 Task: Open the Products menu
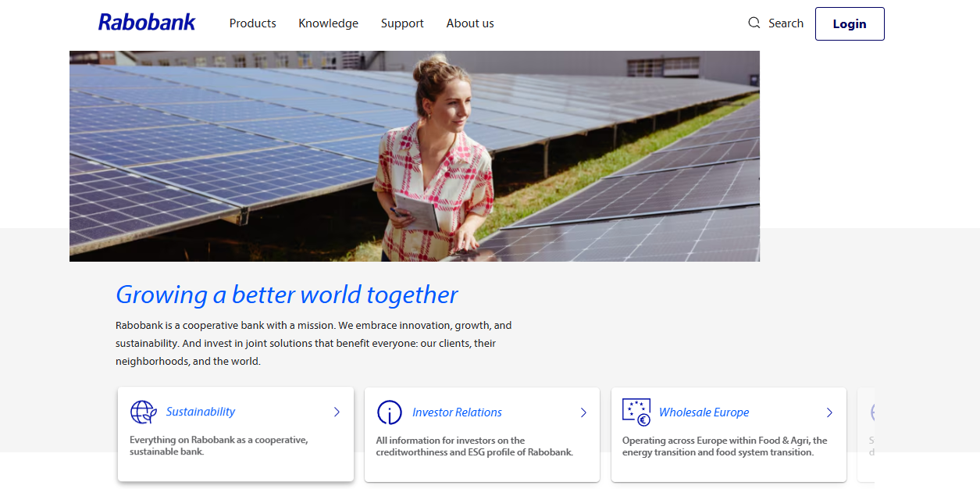pos(252,23)
